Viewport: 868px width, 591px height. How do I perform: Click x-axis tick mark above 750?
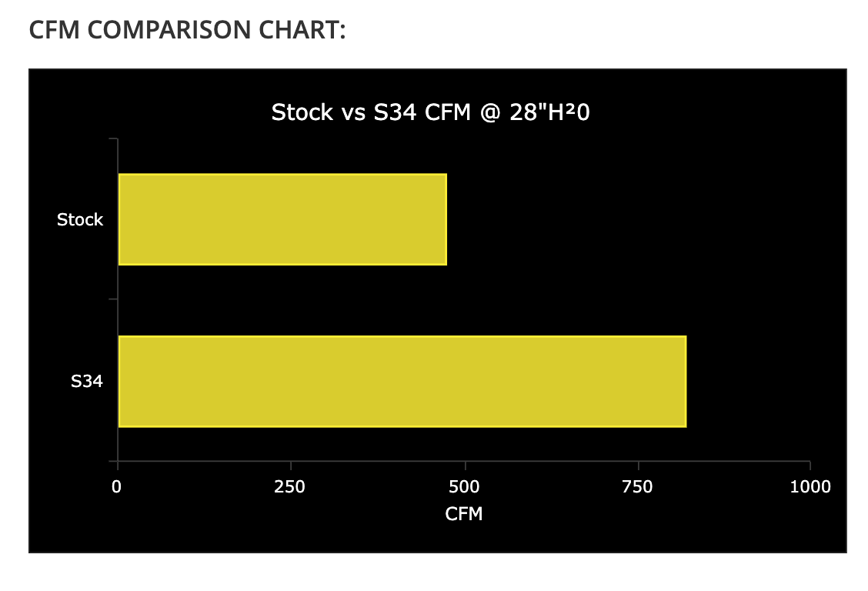[638, 465]
